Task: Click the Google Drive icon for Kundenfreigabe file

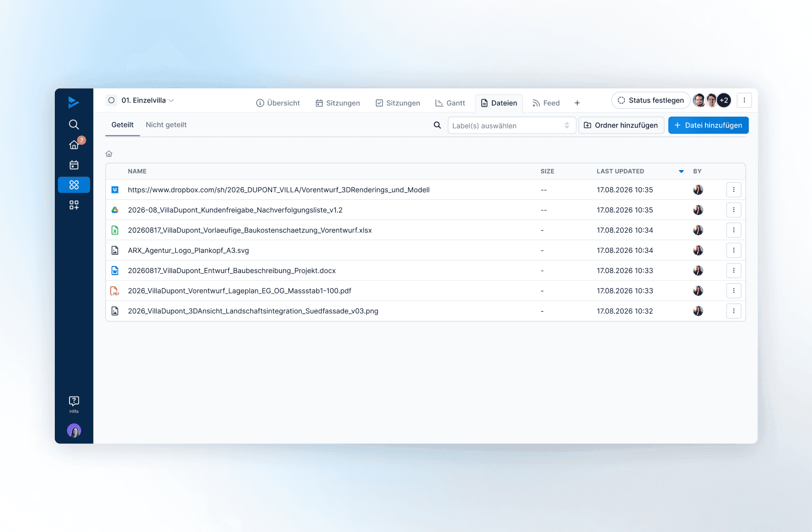Action: (x=115, y=210)
